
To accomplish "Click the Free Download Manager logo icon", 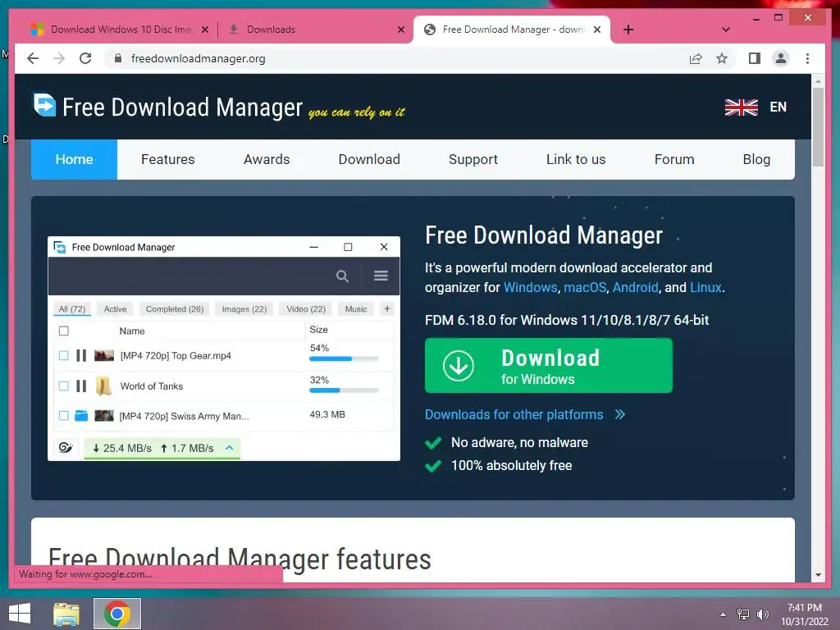I will coord(44,104).
